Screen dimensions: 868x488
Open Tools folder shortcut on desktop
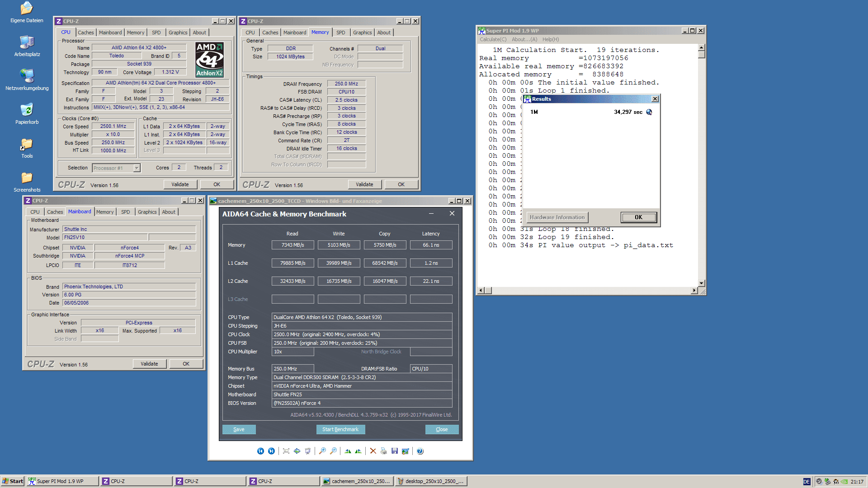(x=27, y=148)
